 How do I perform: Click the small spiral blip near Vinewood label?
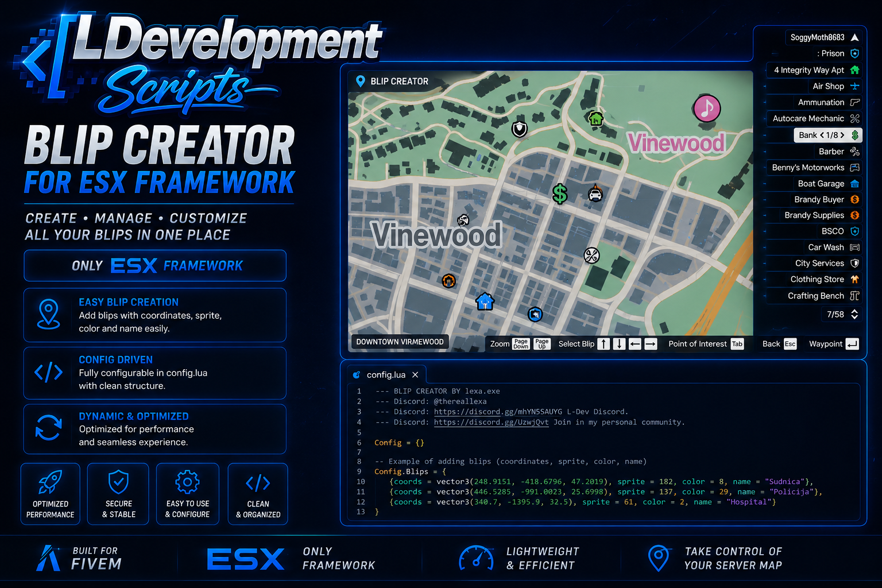pos(463,220)
